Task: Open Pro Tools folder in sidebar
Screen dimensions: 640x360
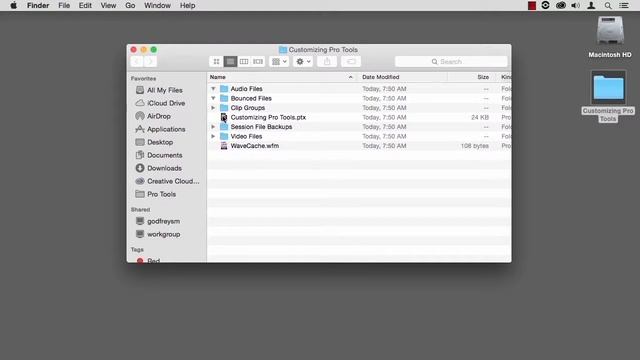Action: 161,194
